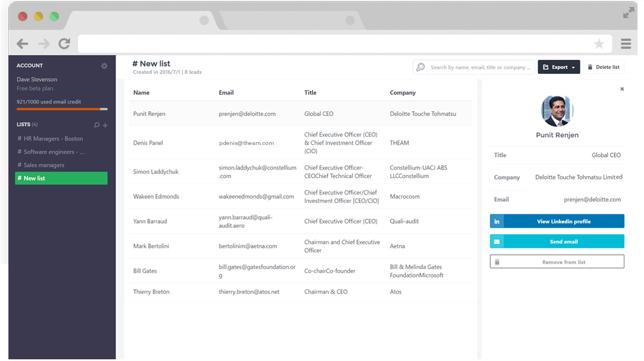Select the Mark Bertolini row

301,246
